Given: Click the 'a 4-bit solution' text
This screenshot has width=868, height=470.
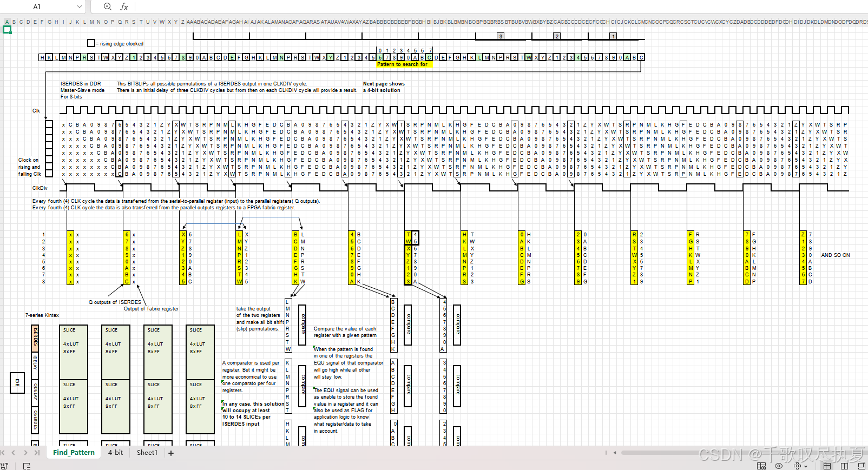Looking at the screenshot, I should click(382, 90).
